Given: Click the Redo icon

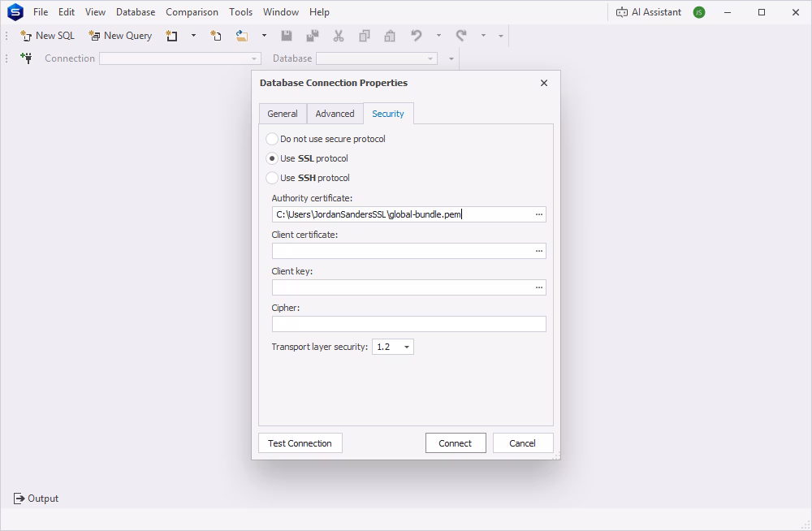Looking at the screenshot, I should [461, 36].
